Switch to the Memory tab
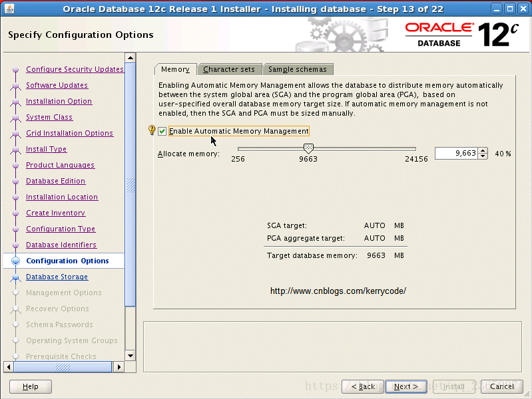The image size is (532, 399). [x=175, y=69]
